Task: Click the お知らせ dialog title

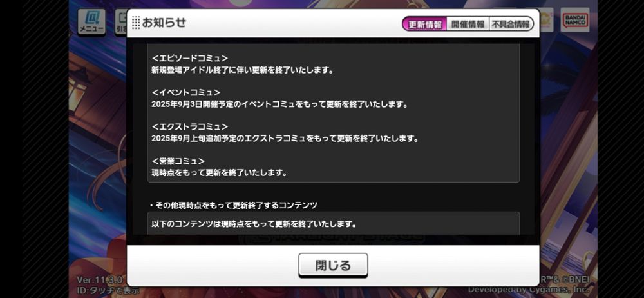Action: [x=164, y=23]
